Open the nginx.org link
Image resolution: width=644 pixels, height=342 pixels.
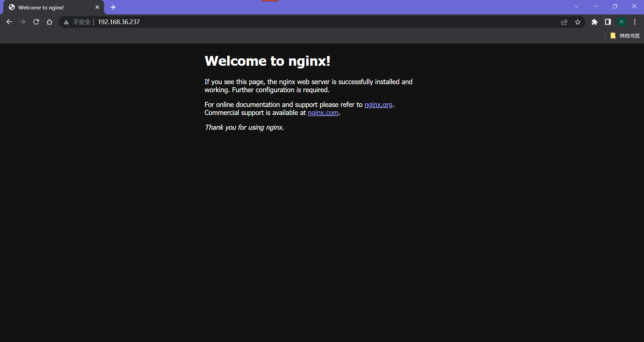pos(378,105)
